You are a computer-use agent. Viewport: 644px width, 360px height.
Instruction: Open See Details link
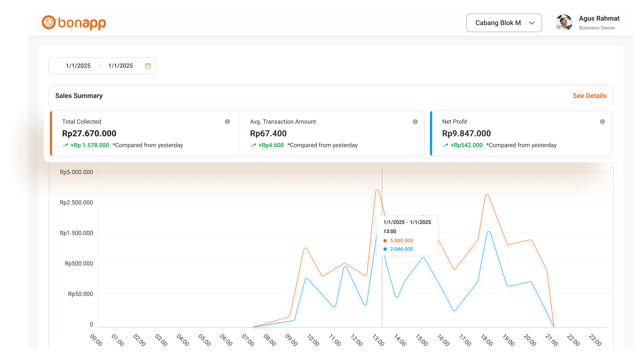[589, 96]
